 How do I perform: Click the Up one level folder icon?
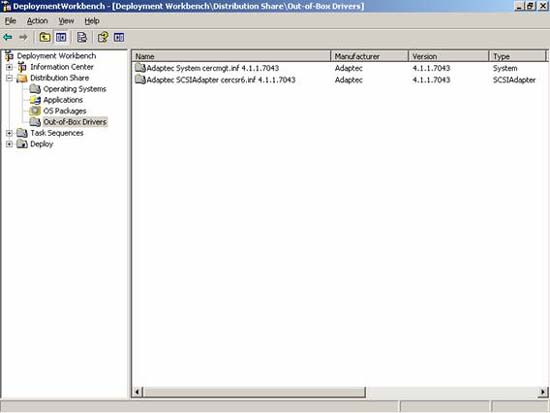[45, 37]
